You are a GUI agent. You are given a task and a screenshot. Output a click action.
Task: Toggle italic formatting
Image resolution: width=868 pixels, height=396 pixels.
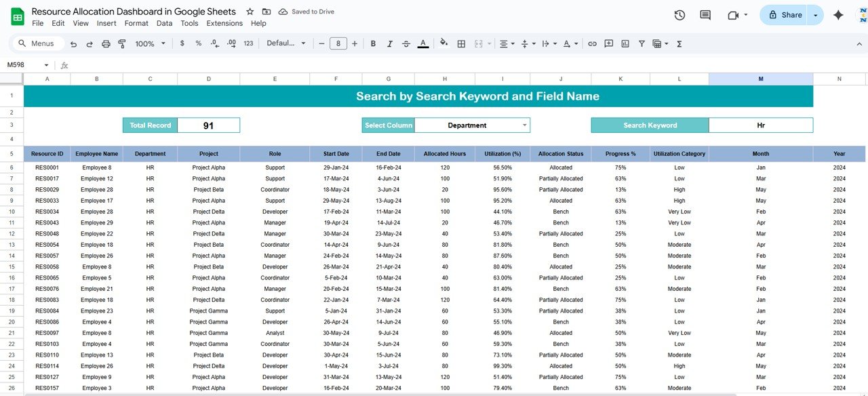pos(389,43)
